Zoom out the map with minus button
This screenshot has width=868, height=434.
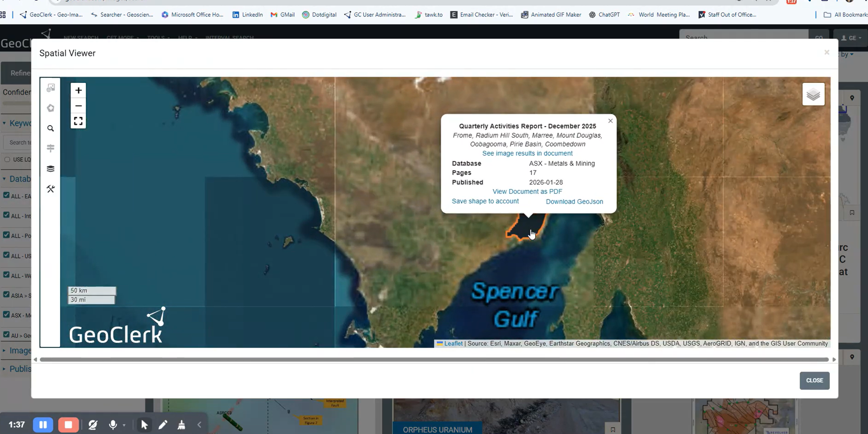pos(78,106)
